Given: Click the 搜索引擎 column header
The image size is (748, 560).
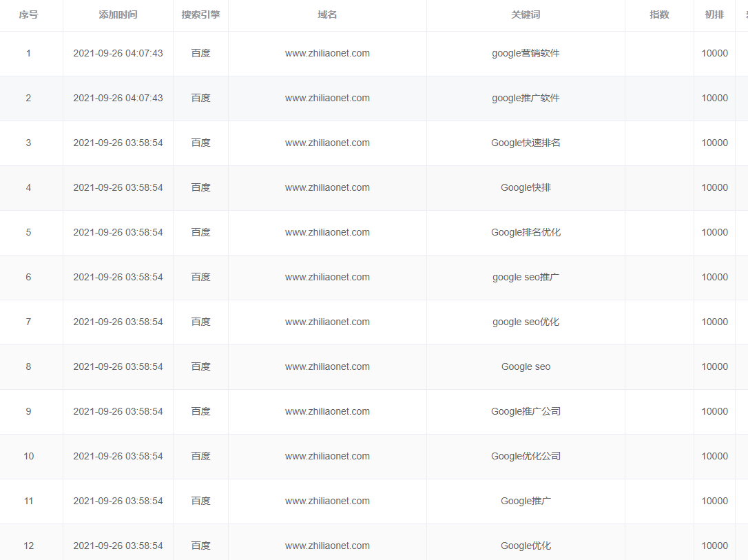Looking at the screenshot, I should pyautogui.click(x=200, y=14).
